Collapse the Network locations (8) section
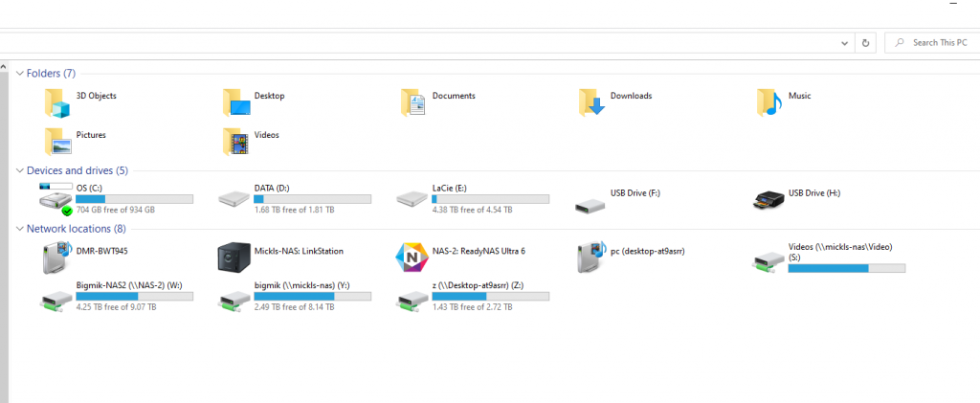 (x=20, y=229)
